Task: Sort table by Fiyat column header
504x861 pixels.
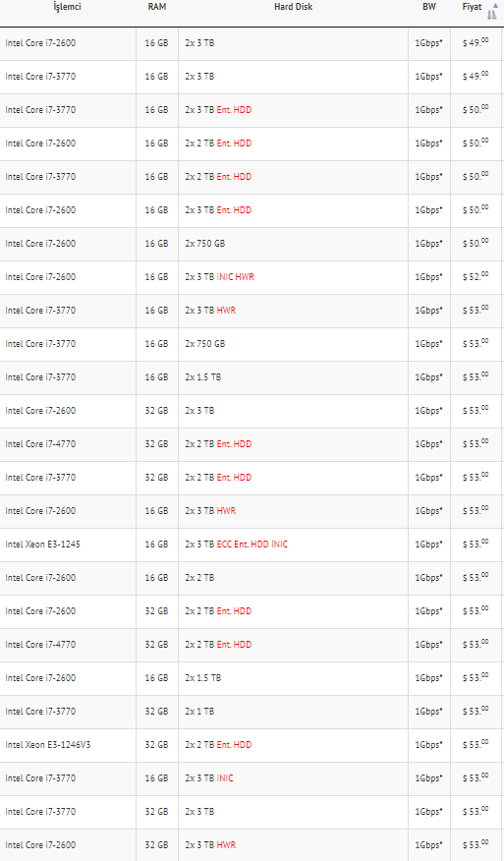Action: click(x=472, y=7)
